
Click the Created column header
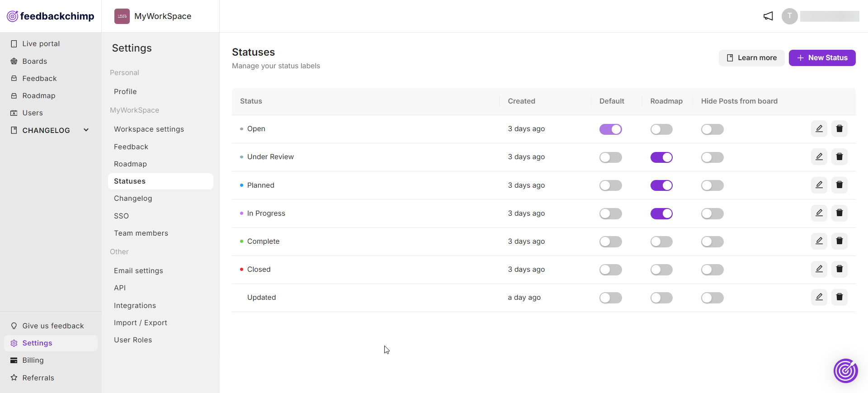point(521,101)
